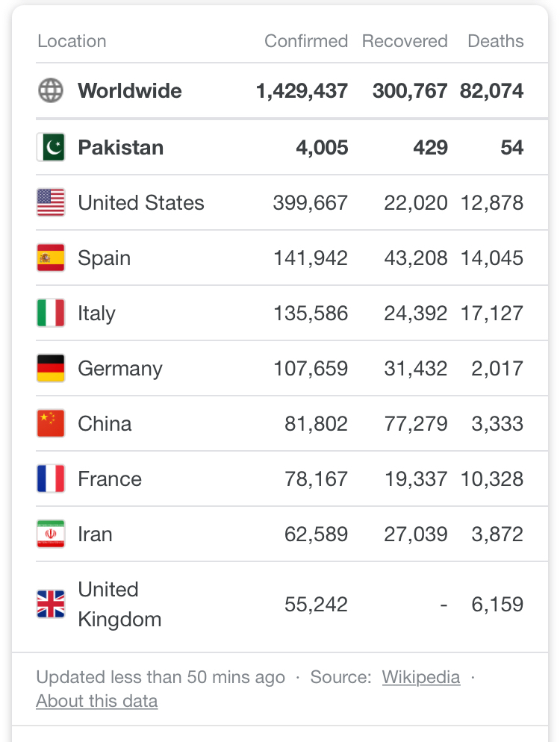Click the France flag icon

point(51,479)
